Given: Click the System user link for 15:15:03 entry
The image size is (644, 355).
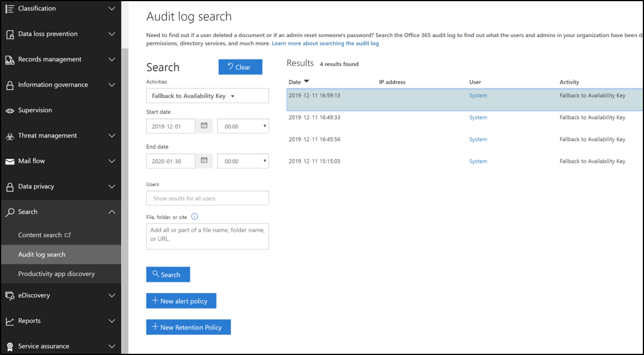Looking at the screenshot, I should tap(478, 161).
